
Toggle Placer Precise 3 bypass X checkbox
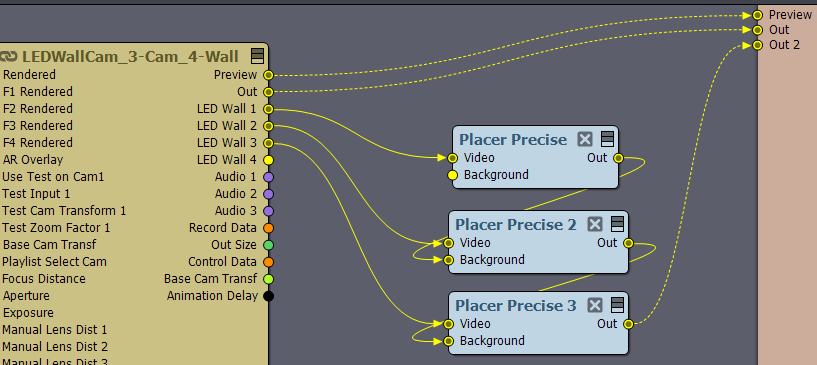[x=595, y=306]
